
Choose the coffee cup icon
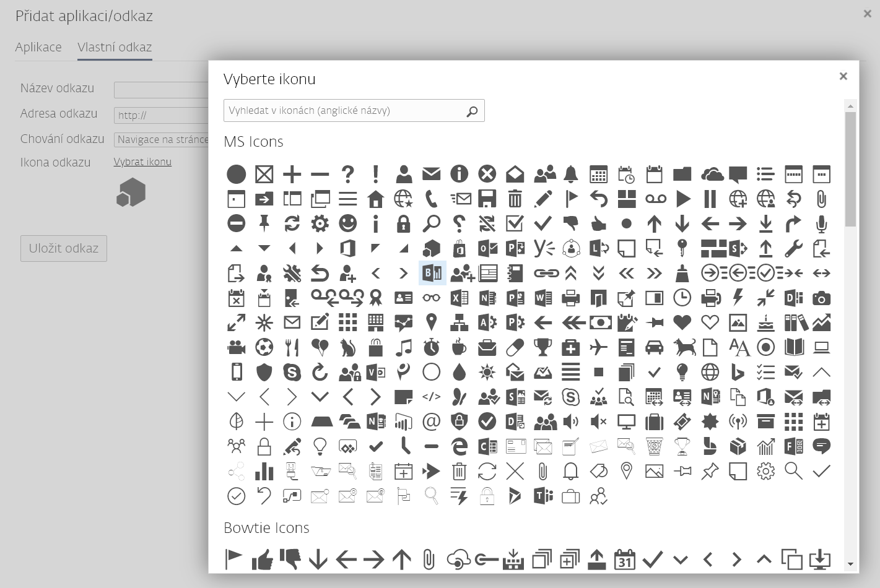click(x=459, y=347)
